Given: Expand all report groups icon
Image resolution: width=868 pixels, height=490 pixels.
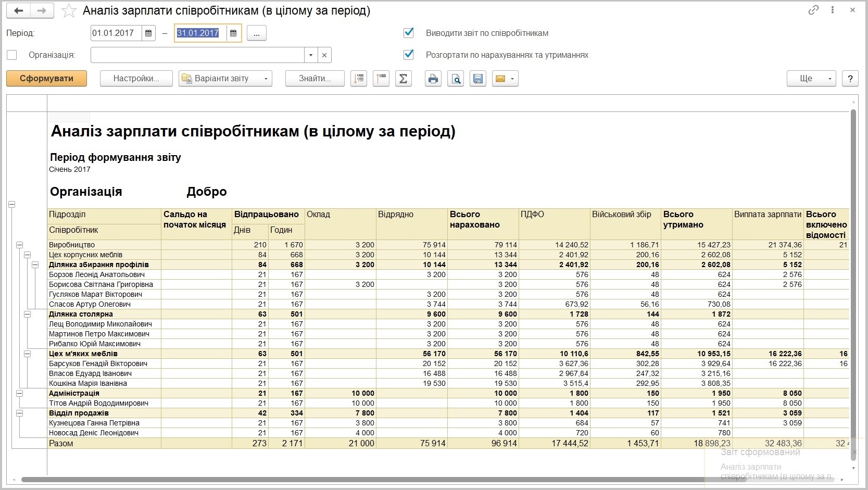Looking at the screenshot, I should (359, 79).
